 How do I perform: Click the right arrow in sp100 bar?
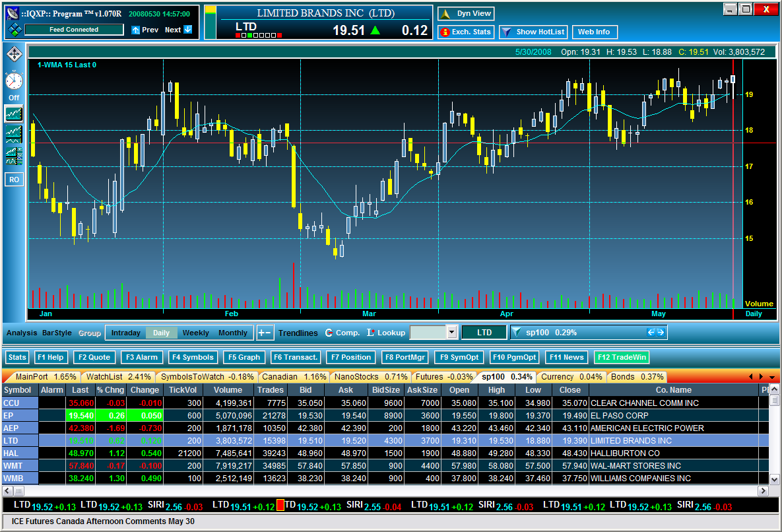661,332
